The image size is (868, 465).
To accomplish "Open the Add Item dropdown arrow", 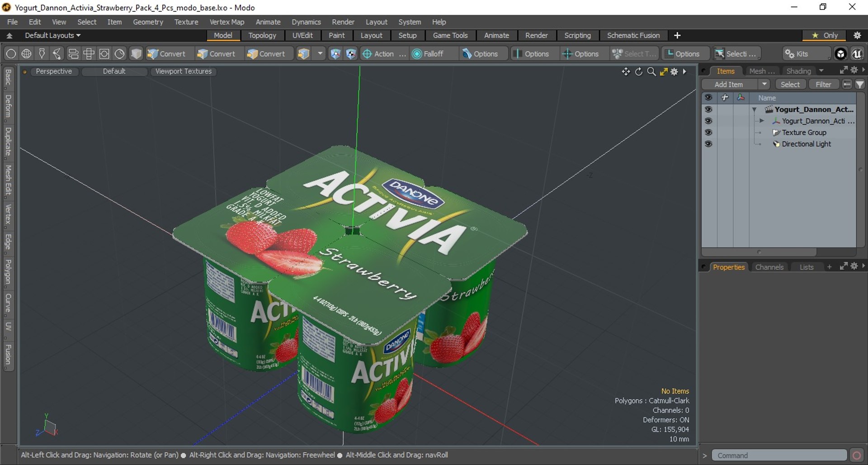I will [764, 85].
